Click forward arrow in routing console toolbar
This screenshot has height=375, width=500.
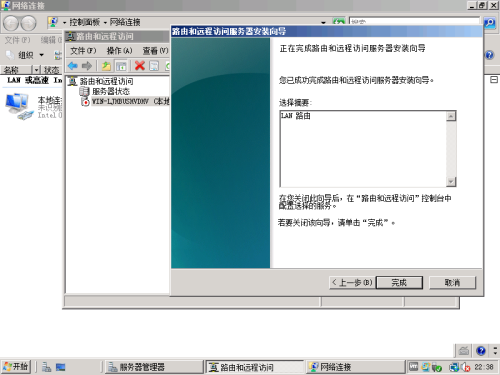(x=87, y=66)
